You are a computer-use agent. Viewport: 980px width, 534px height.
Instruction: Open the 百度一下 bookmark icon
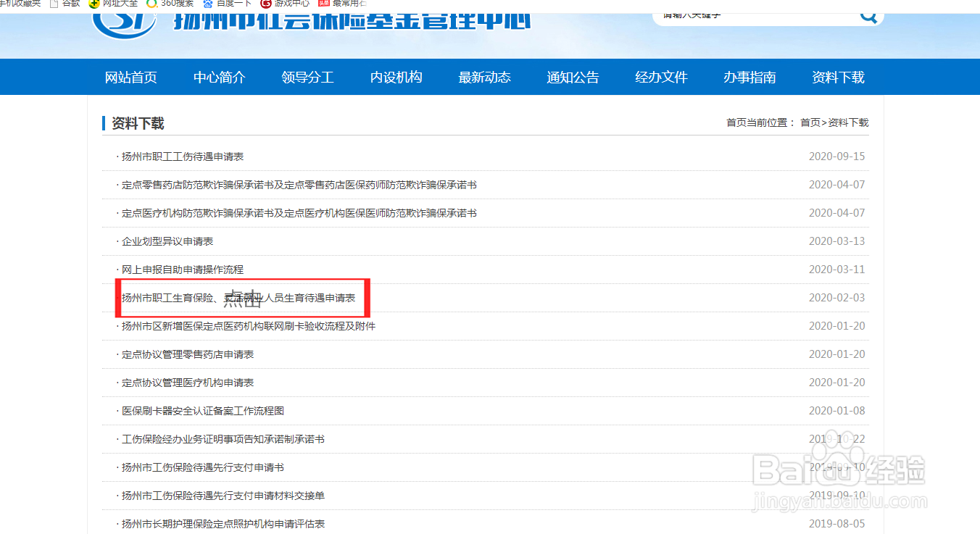click(207, 4)
